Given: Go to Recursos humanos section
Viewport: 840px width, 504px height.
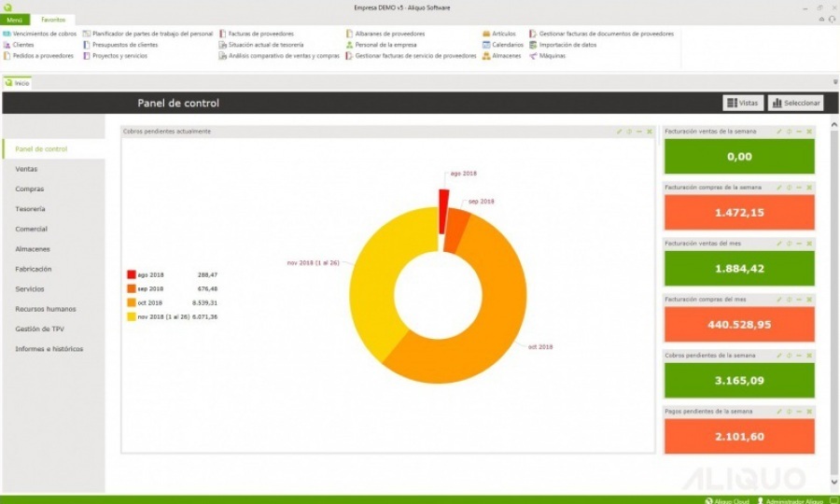Looking at the screenshot, I should coord(45,309).
